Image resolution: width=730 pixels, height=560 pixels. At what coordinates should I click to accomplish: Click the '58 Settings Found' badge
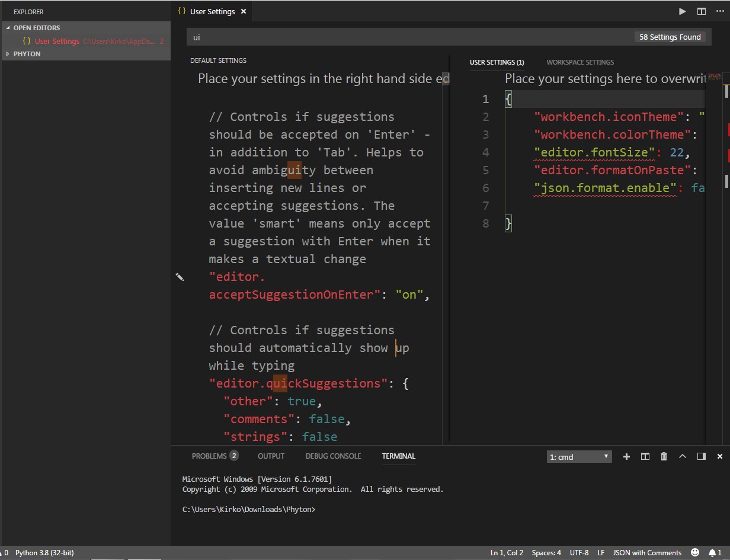(x=670, y=37)
